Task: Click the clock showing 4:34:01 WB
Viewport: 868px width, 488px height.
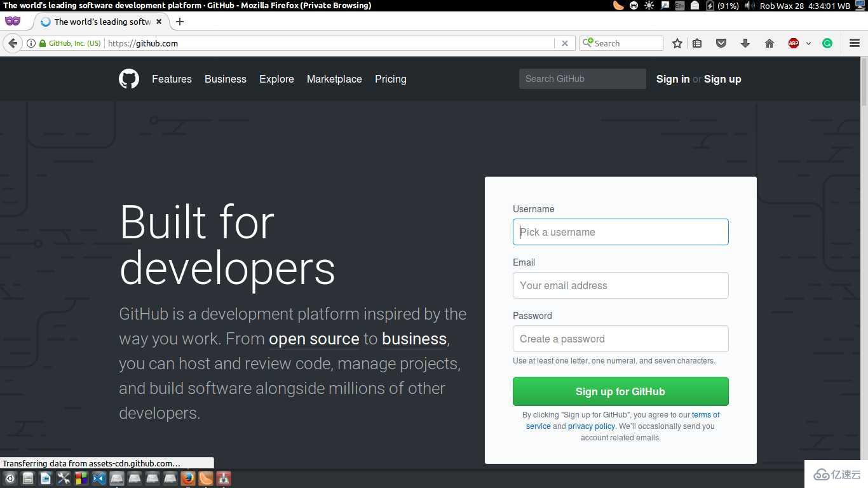Action: point(829,6)
